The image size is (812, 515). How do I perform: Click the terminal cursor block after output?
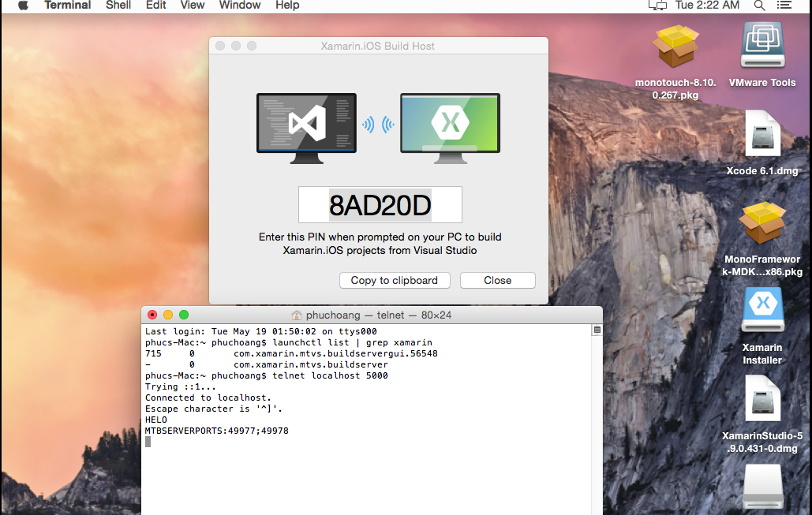click(148, 442)
